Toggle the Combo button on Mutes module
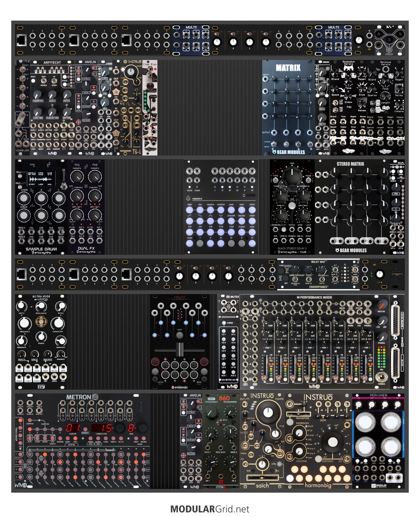 (x=224, y=323)
